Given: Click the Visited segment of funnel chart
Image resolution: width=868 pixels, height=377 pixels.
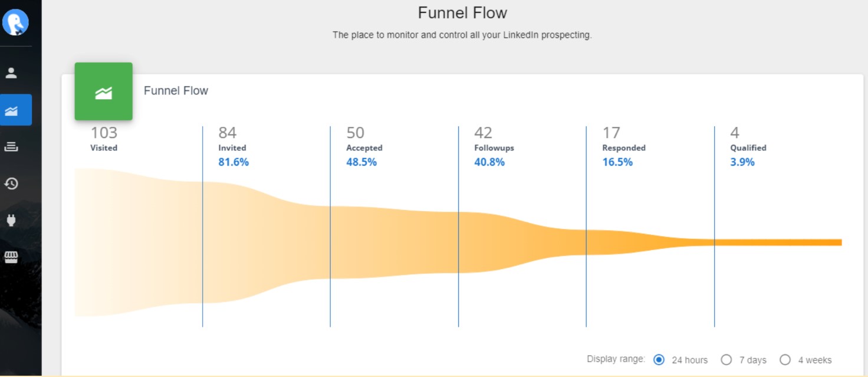Looking at the screenshot, I should [x=139, y=242].
